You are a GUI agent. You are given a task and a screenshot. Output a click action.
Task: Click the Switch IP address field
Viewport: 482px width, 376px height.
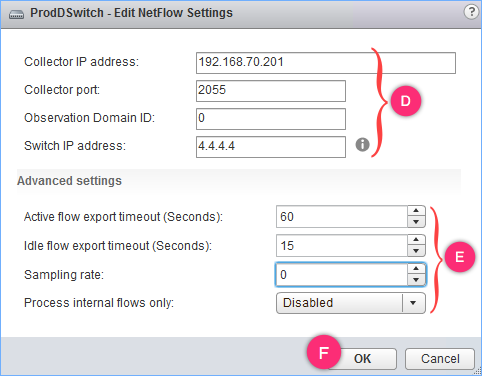click(271, 147)
